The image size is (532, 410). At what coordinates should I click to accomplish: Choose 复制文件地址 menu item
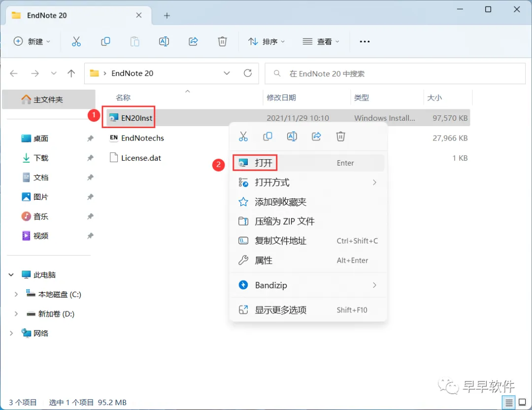point(308,241)
